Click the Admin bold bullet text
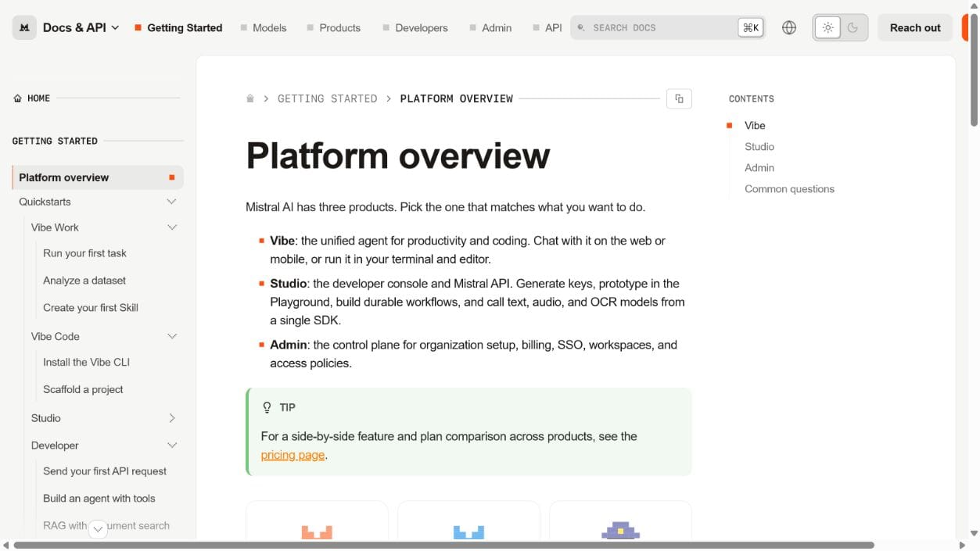Viewport: 980px width, 551px height. pos(288,345)
